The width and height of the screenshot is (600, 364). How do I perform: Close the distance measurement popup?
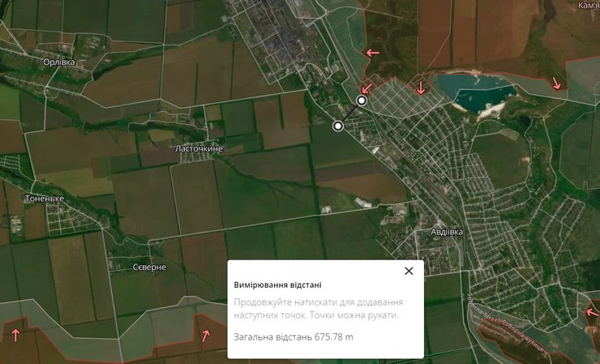(409, 271)
